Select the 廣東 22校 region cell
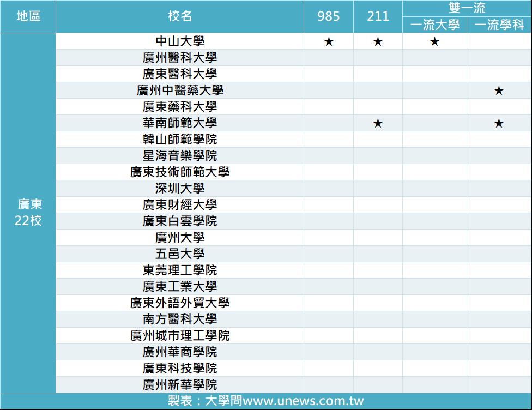The height and width of the screenshot is (410, 532). click(28, 213)
